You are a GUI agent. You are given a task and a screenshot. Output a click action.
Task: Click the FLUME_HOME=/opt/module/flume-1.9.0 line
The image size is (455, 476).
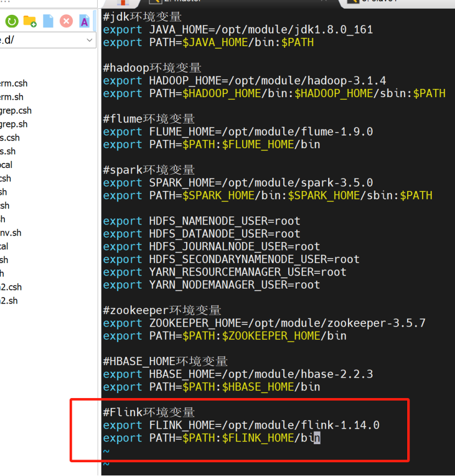(x=238, y=132)
